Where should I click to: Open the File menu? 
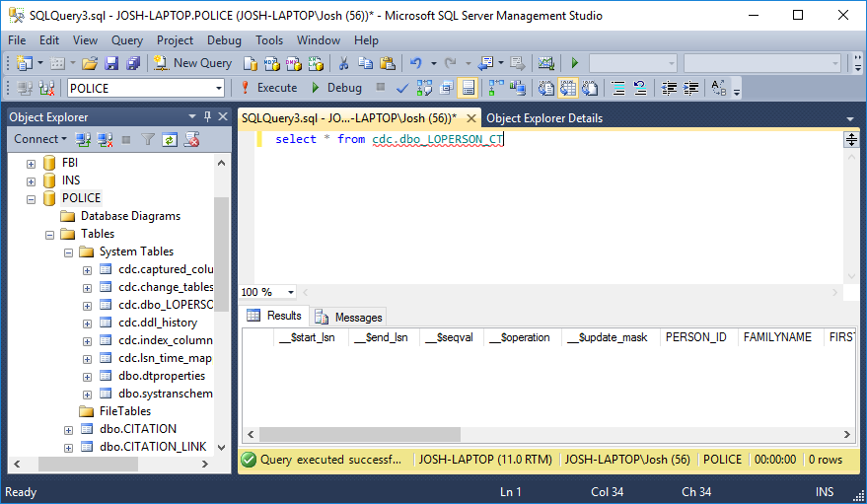coord(17,40)
